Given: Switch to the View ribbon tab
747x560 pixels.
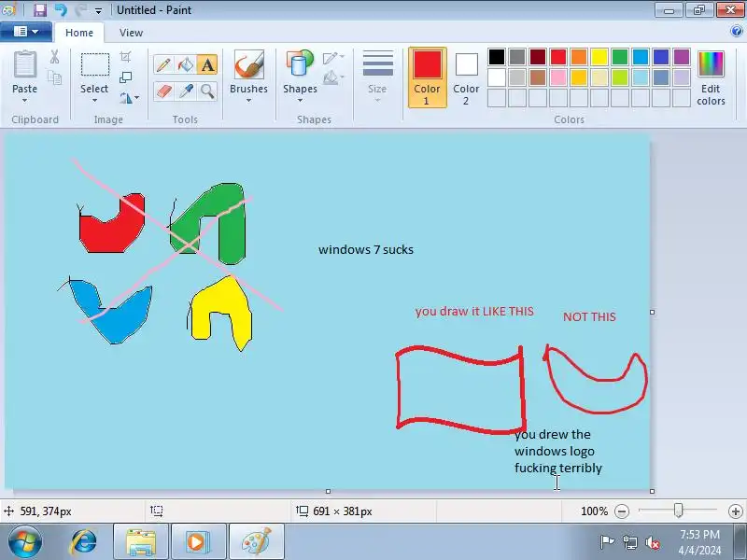Looking at the screenshot, I should coord(131,33).
